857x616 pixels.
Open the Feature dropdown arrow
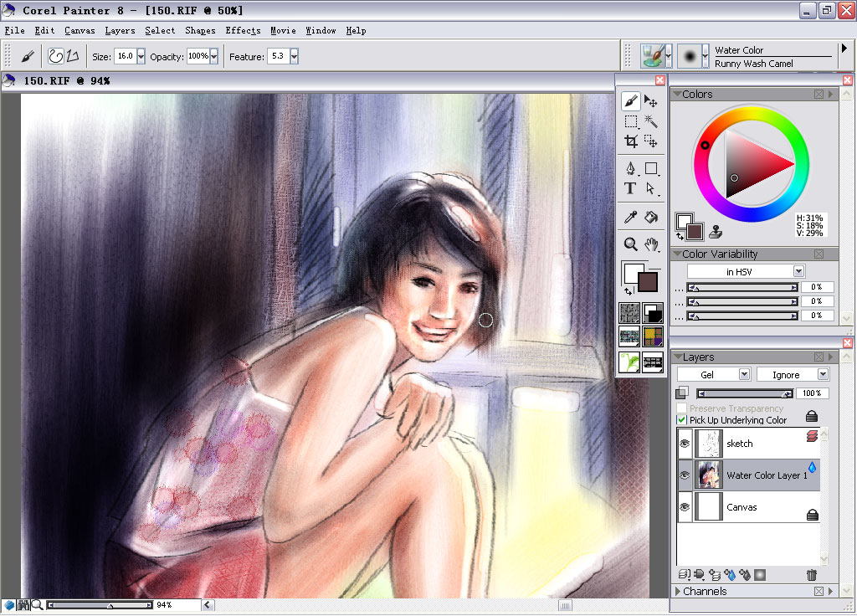point(294,56)
